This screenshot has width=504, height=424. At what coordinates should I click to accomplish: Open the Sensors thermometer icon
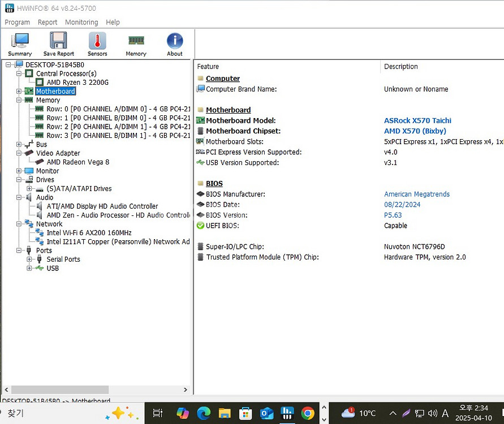97,44
